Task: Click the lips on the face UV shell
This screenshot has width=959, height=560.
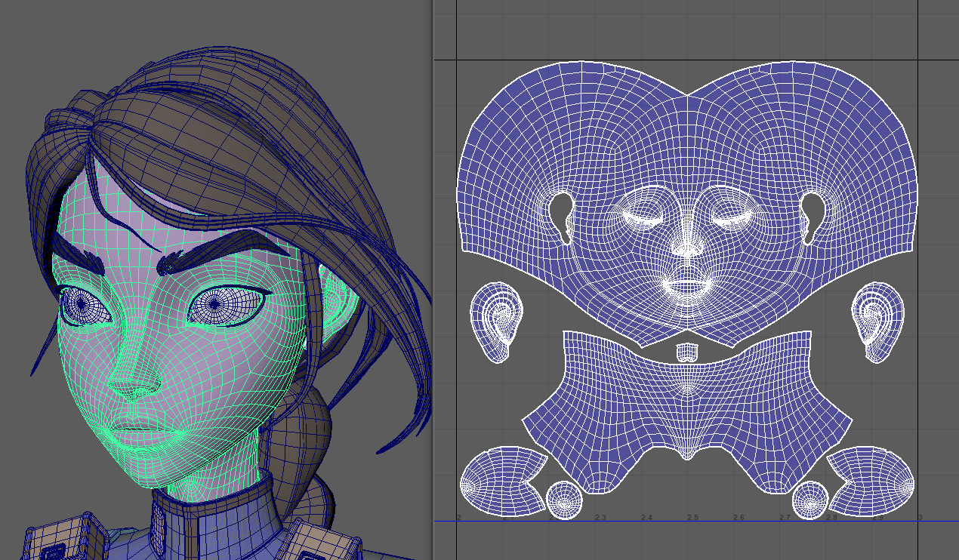Action: pyautogui.click(x=686, y=286)
